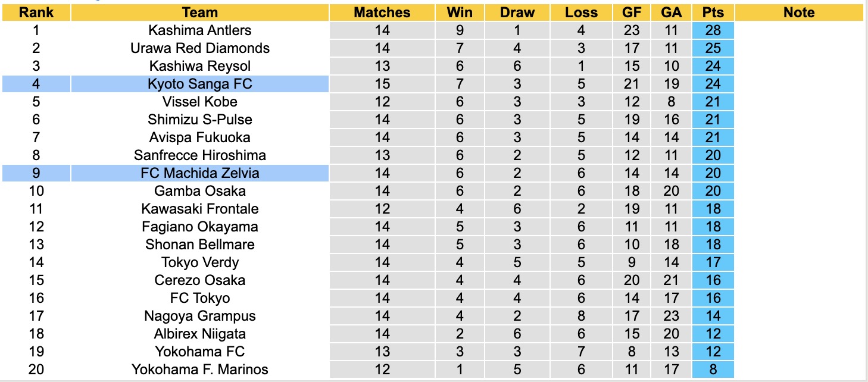Click the FC Machida Zelvia team name
This screenshot has width=868, height=382.
tap(200, 173)
